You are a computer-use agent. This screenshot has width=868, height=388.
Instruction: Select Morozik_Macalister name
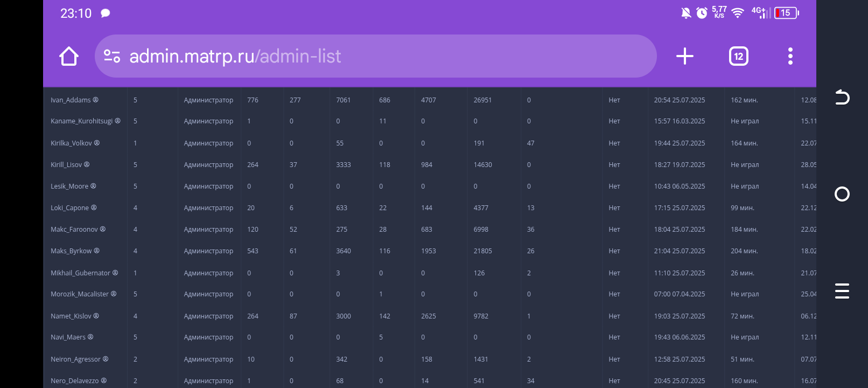coord(80,294)
